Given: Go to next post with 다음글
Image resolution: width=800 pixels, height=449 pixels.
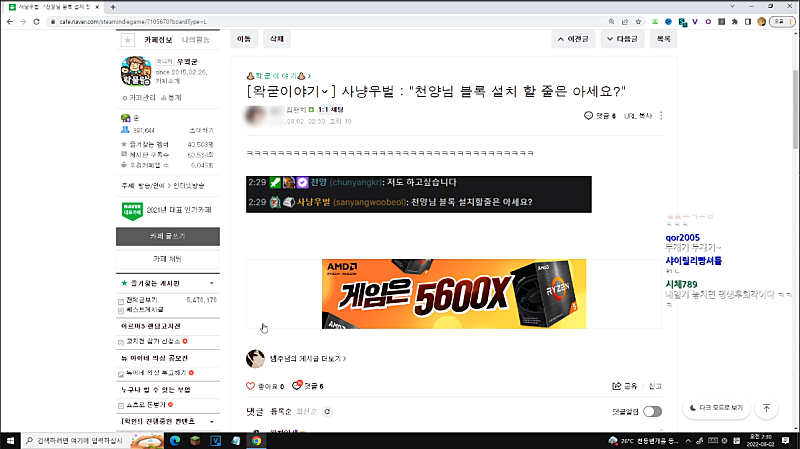Looking at the screenshot, I should coord(622,39).
